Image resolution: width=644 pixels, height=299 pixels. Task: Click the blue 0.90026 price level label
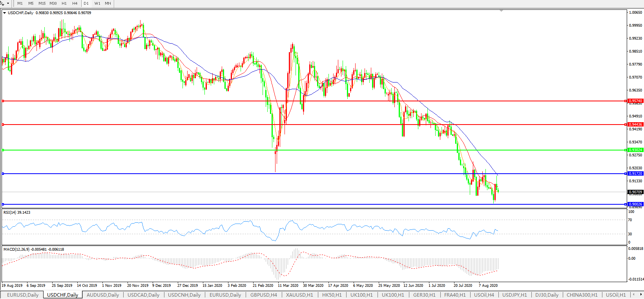click(635, 204)
